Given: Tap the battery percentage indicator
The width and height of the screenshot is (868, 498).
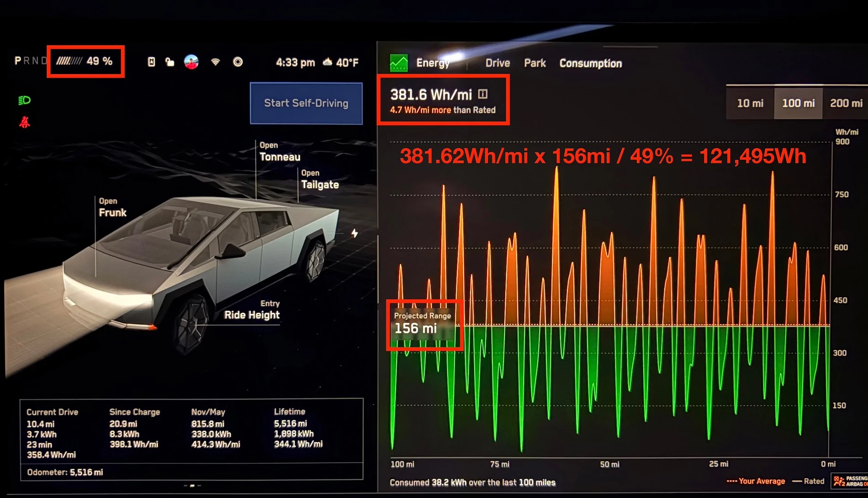Looking at the screenshot, I should [85, 61].
